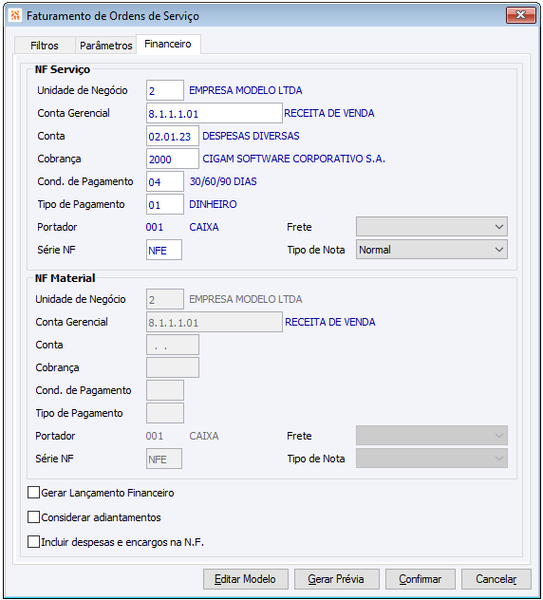
Task: Expand NF Serviço Tipo de Nota dropdown showing Normal
Action: point(432,249)
